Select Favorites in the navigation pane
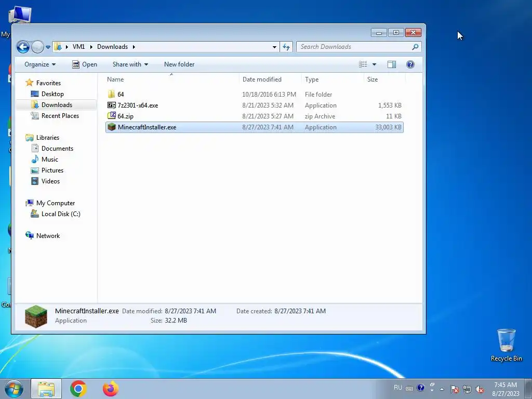532x399 pixels. [x=48, y=83]
